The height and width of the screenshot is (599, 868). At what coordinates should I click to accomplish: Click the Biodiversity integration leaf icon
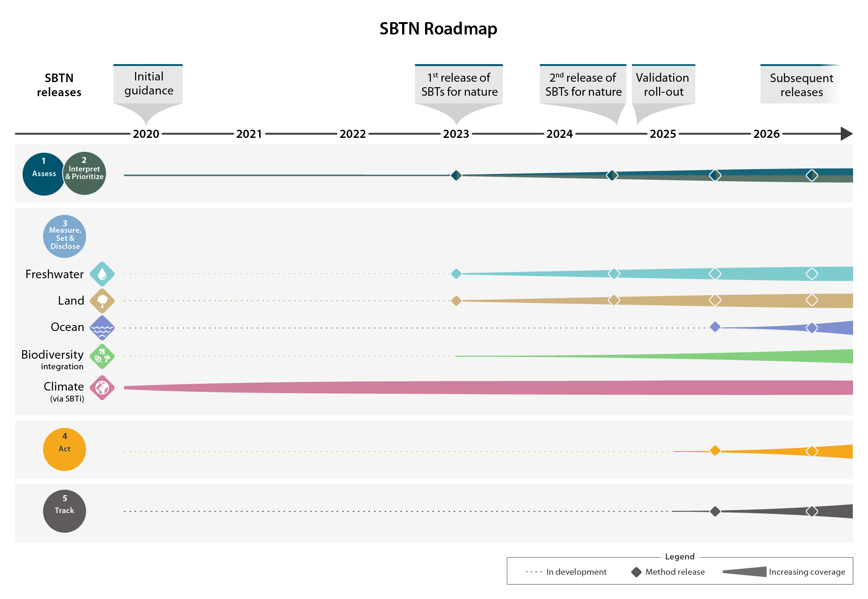(x=102, y=357)
